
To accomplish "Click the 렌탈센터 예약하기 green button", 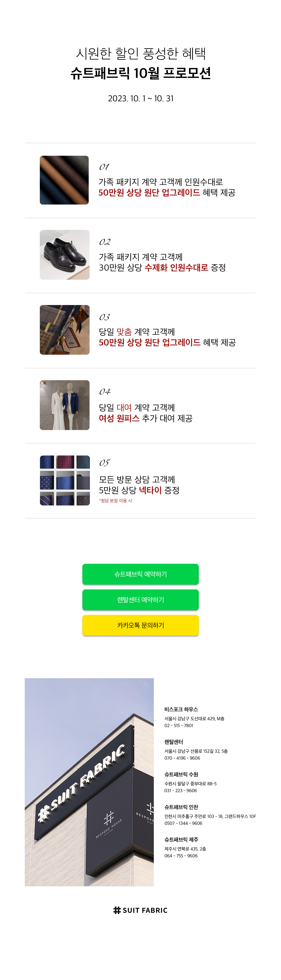I will 140,599.
